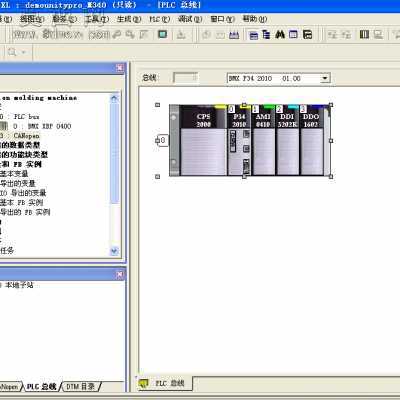
Task: Select the '和 FB 实例' tree item
Action: click(x=21, y=164)
